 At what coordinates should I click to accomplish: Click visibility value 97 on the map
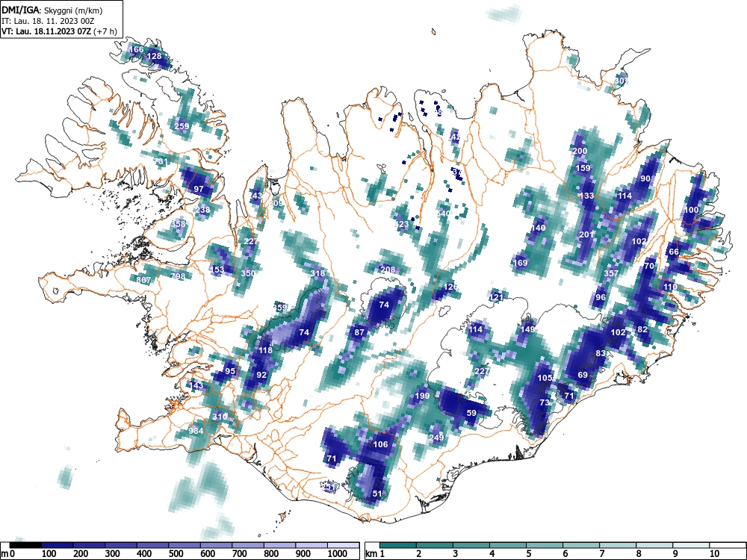click(x=199, y=189)
